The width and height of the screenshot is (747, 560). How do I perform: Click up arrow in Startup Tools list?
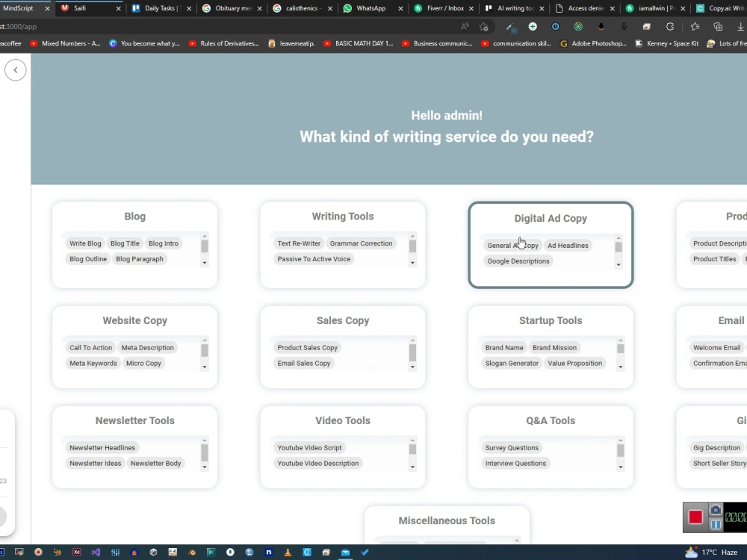(x=620, y=340)
